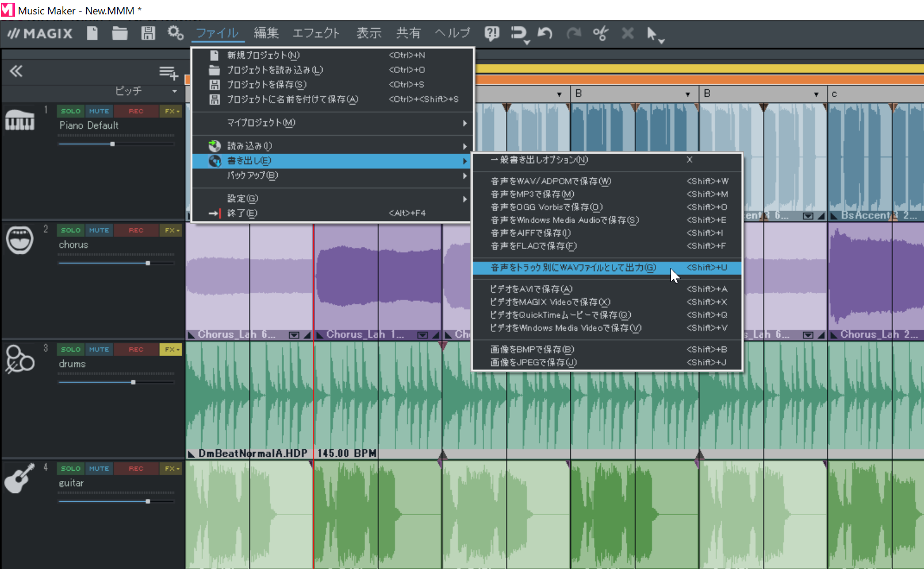Create new project via toolbar page icon

tap(92, 33)
